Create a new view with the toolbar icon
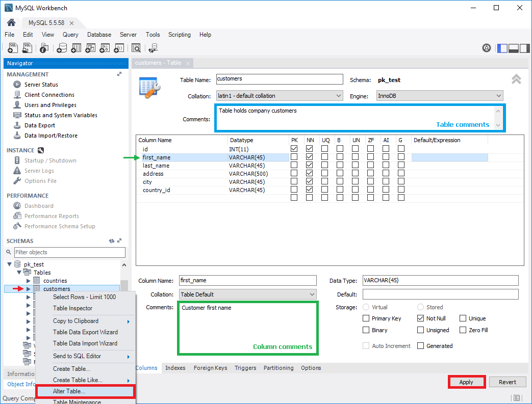Image resolution: width=532 pixels, height=404 pixels. (90, 47)
